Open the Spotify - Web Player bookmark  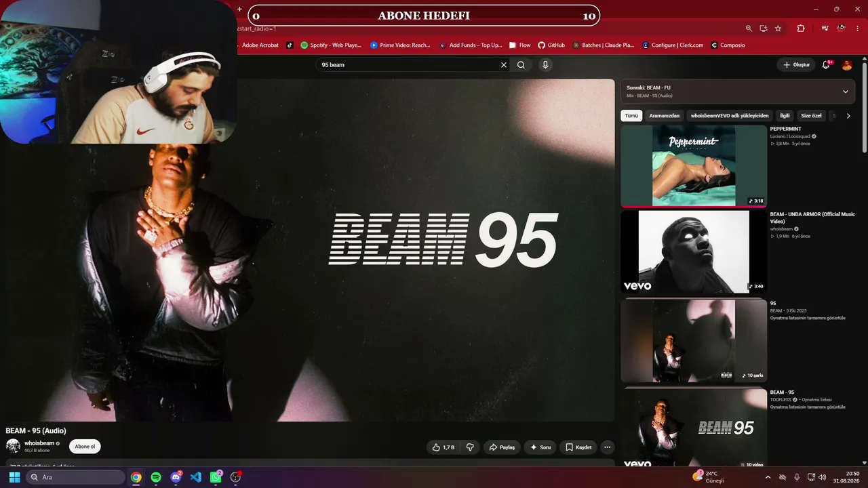point(331,45)
